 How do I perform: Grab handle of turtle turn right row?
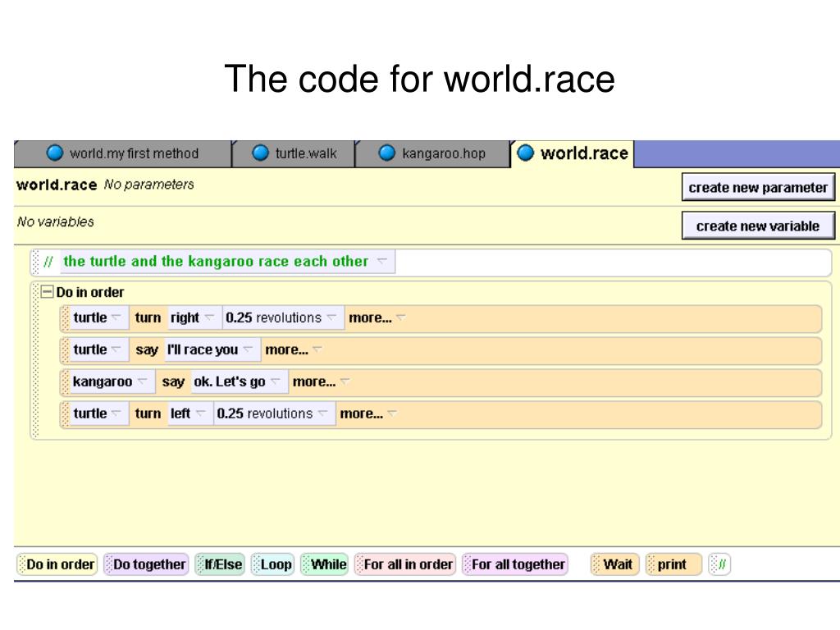coord(66,318)
